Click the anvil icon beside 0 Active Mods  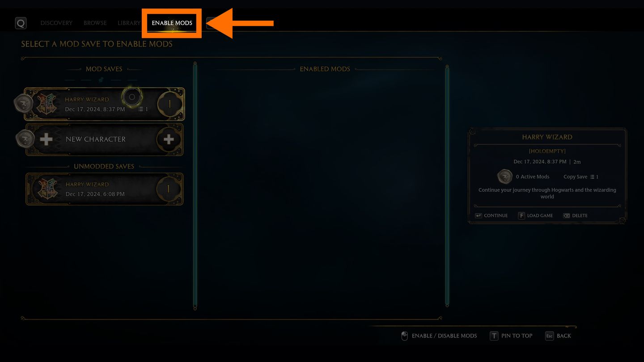tap(505, 177)
